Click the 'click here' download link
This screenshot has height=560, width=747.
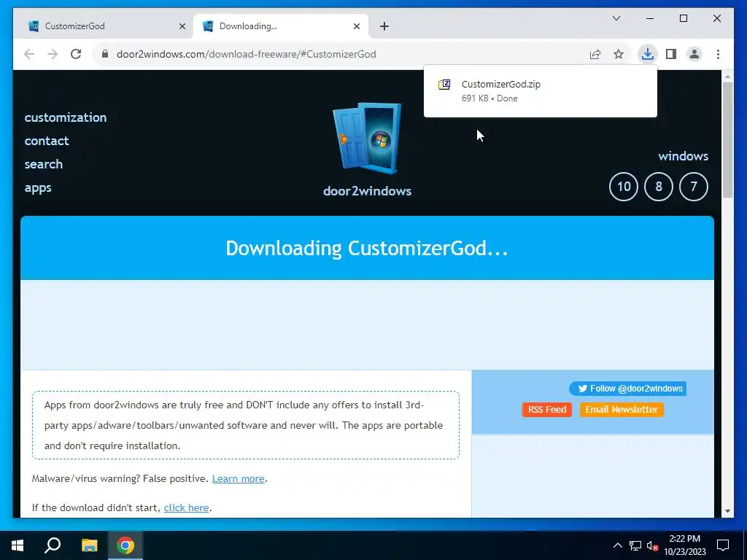click(x=186, y=507)
